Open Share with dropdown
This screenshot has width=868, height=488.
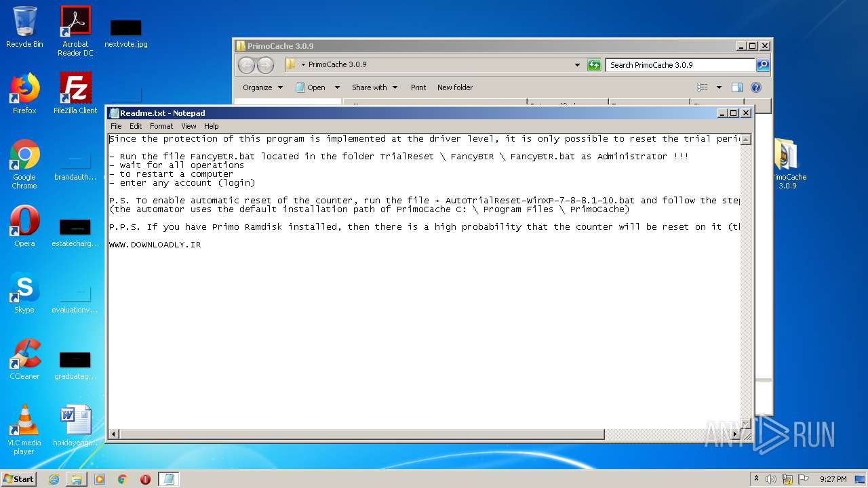[x=374, y=87]
